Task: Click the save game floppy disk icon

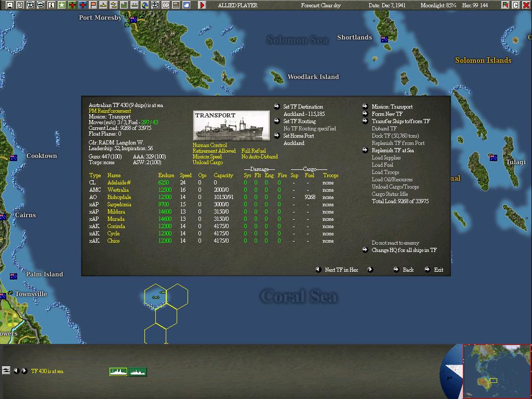Action: click(x=9, y=5)
